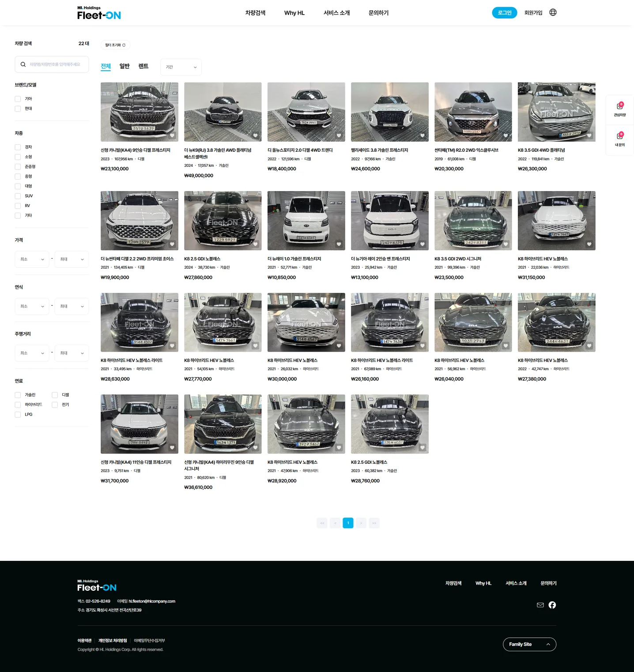Expand the Family Site selector
Screen dimensions: 634x672
[529, 644]
